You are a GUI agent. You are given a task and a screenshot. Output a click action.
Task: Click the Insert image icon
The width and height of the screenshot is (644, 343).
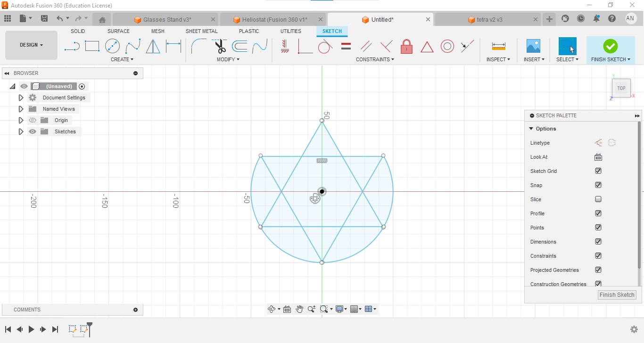[x=533, y=46]
